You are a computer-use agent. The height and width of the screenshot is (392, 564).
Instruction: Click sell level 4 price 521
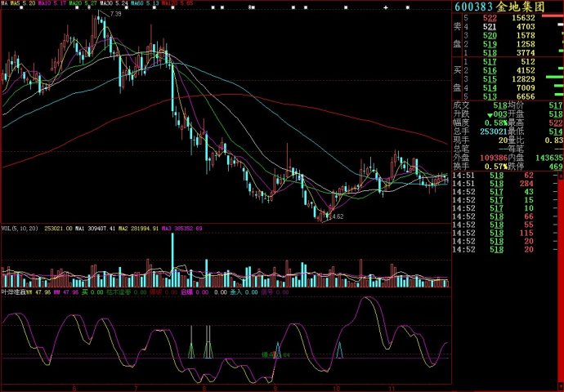pyautogui.click(x=490, y=27)
